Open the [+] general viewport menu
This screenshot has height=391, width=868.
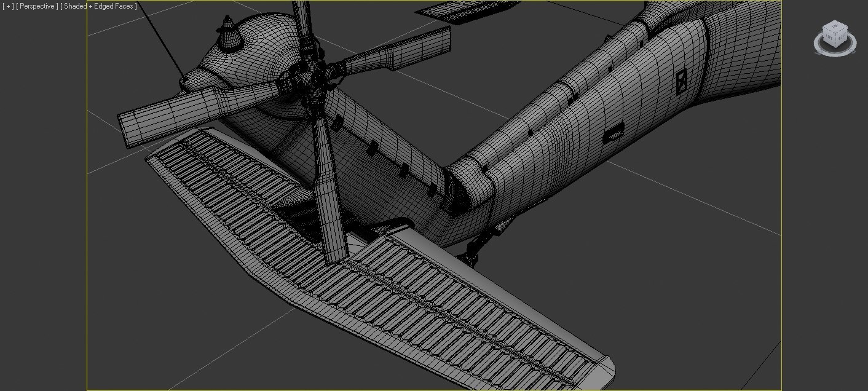pos(8,6)
